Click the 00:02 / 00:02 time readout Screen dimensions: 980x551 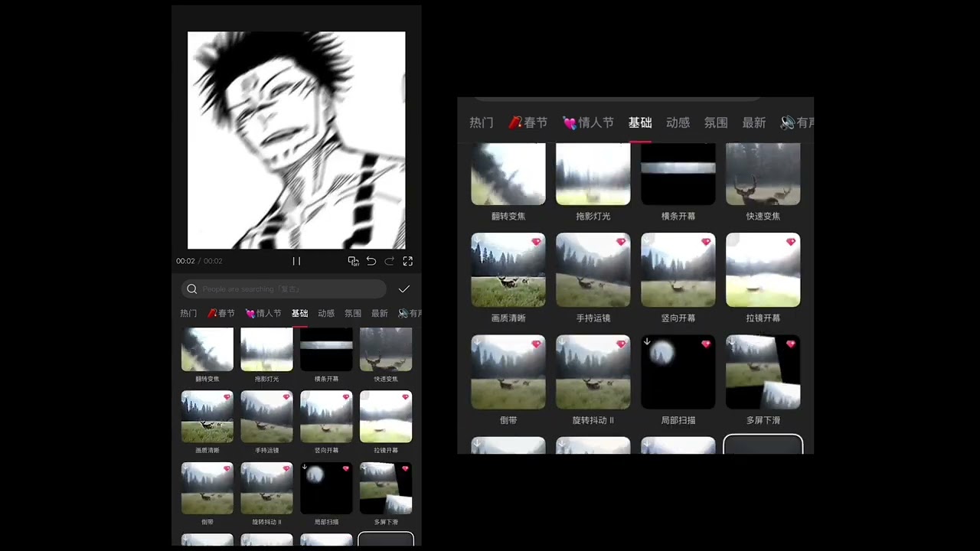pyautogui.click(x=199, y=261)
